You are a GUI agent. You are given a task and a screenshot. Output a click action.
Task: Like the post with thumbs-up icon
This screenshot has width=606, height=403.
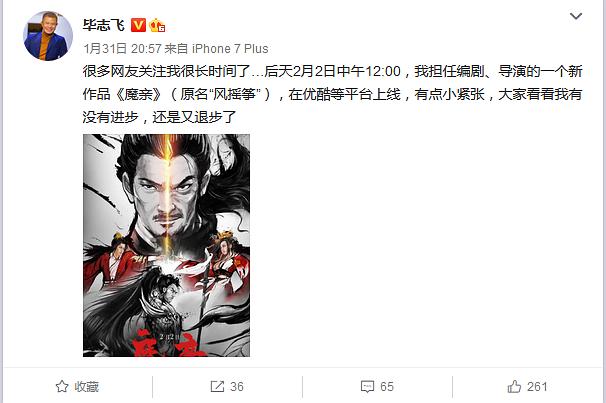514,386
